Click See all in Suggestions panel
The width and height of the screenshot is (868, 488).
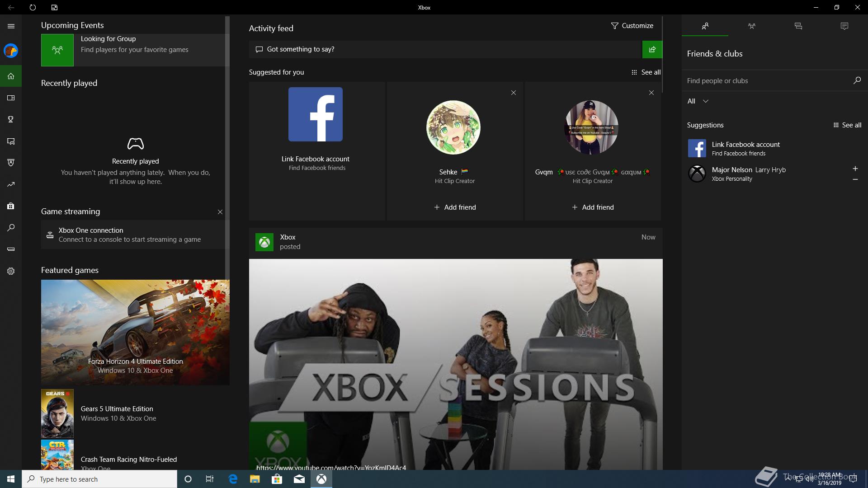click(x=847, y=125)
